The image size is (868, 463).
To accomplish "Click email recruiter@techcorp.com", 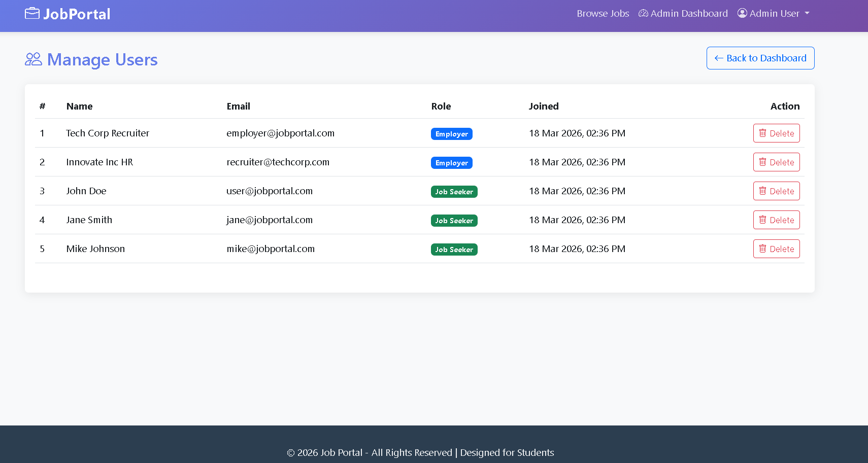I will 278,162.
